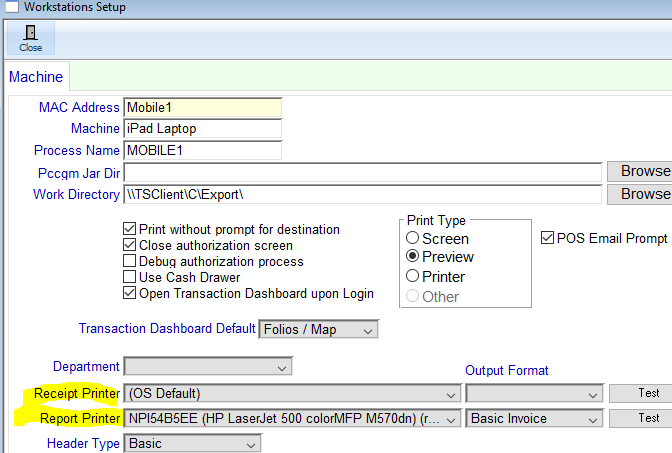This screenshot has width=672, height=453.
Task: Click the Transaction Dashboard Default label
Action: coord(167,328)
